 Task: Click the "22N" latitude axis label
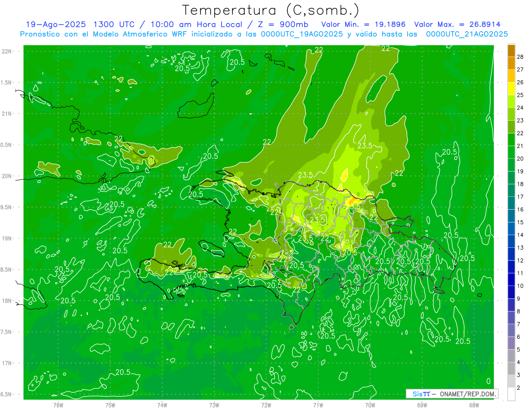(x=8, y=51)
